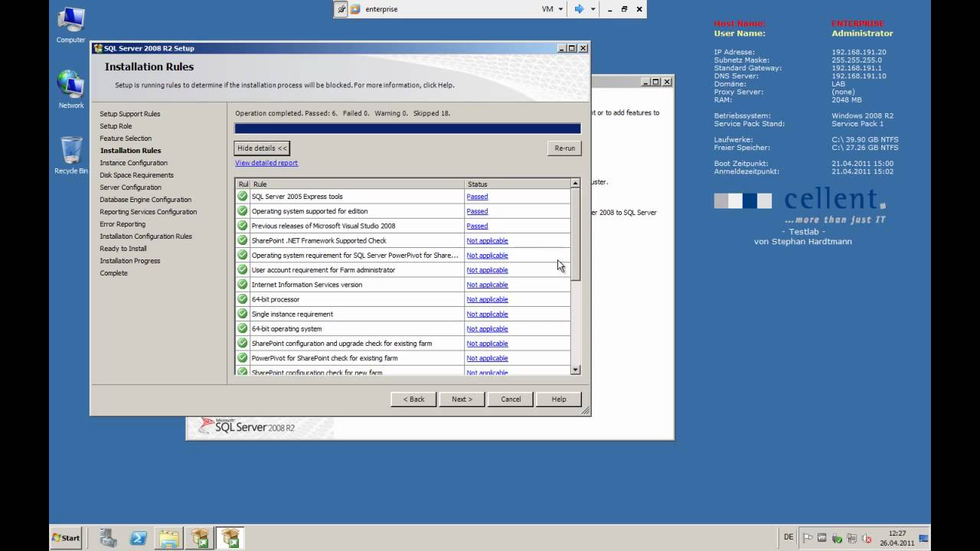
Task: Click the check icon for Previous releases of Visual Studio 2008
Action: click(x=243, y=226)
